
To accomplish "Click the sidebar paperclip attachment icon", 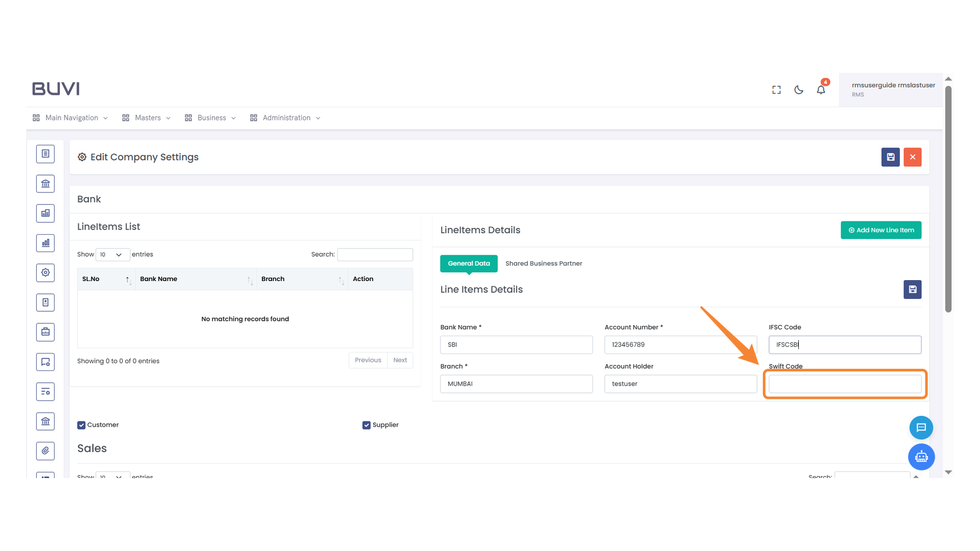I will coord(45,450).
